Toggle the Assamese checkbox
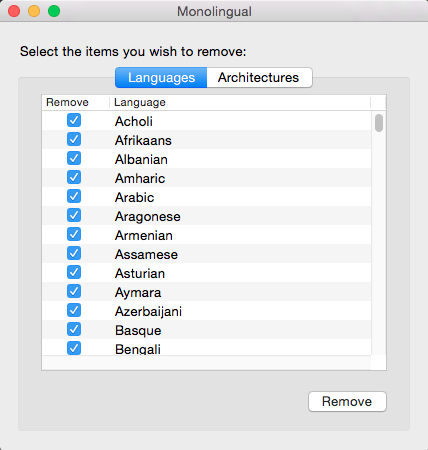Screen dimensions: 428x450 (x=74, y=253)
